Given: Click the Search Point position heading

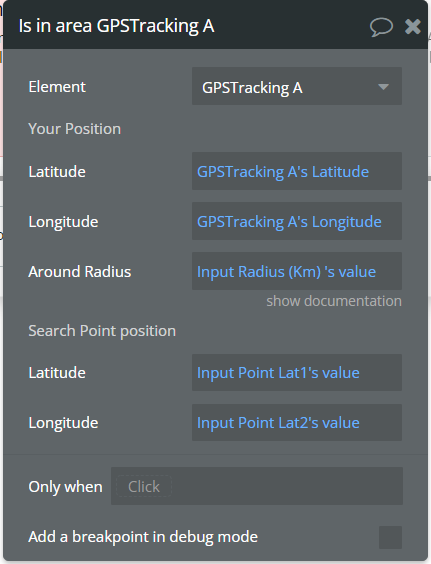Looking at the screenshot, I should click(102, 331).
